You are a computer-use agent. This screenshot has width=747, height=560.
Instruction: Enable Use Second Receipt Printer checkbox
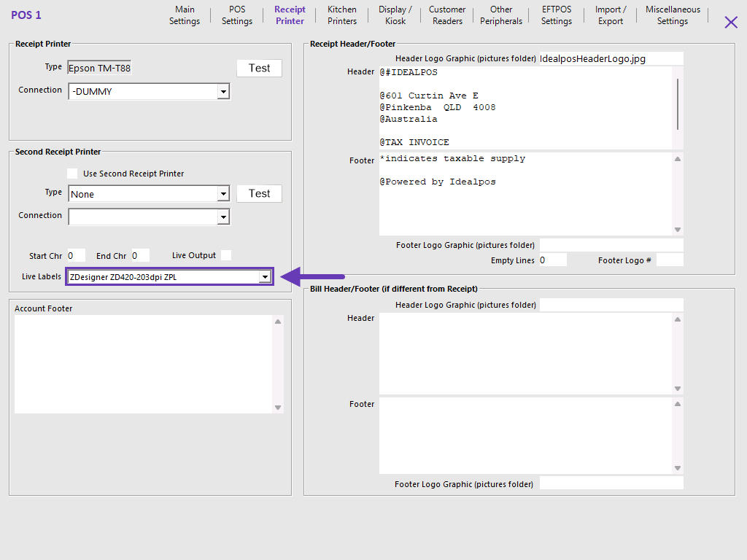tap(72, 174)
